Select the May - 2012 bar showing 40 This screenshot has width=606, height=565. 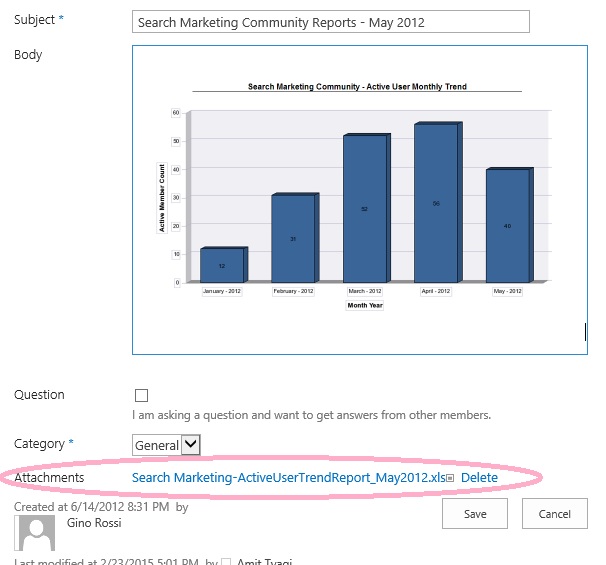pyautogui.click(x=510, y=225)
